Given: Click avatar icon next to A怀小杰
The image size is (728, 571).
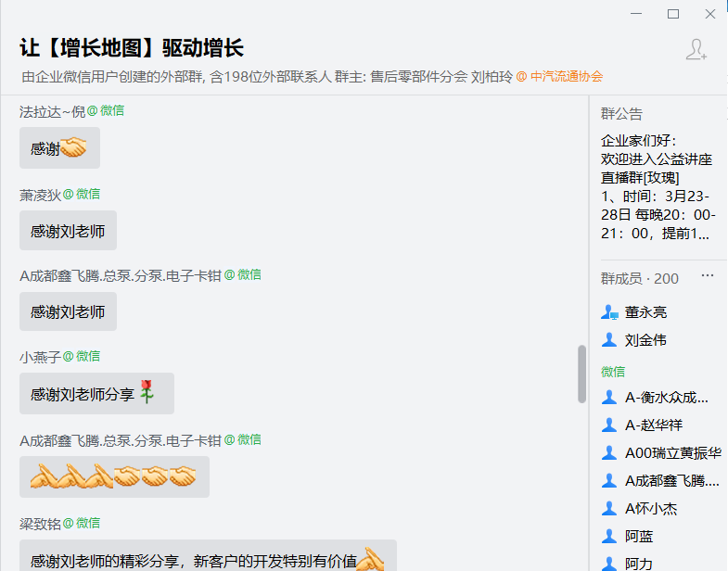Looking at the screenshot, I should click(x=609, y=508).
